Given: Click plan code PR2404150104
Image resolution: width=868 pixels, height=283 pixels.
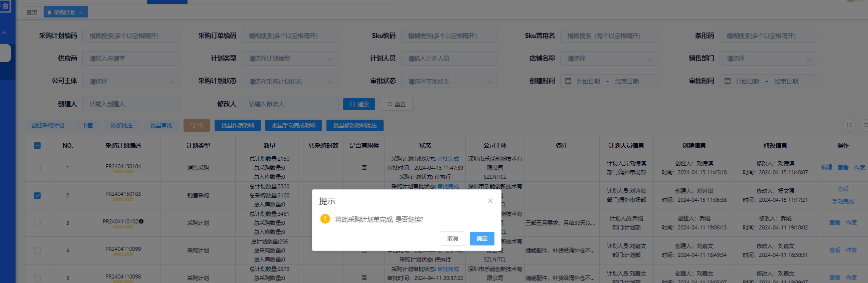Looking at the screenshot, I should point(123,166).
